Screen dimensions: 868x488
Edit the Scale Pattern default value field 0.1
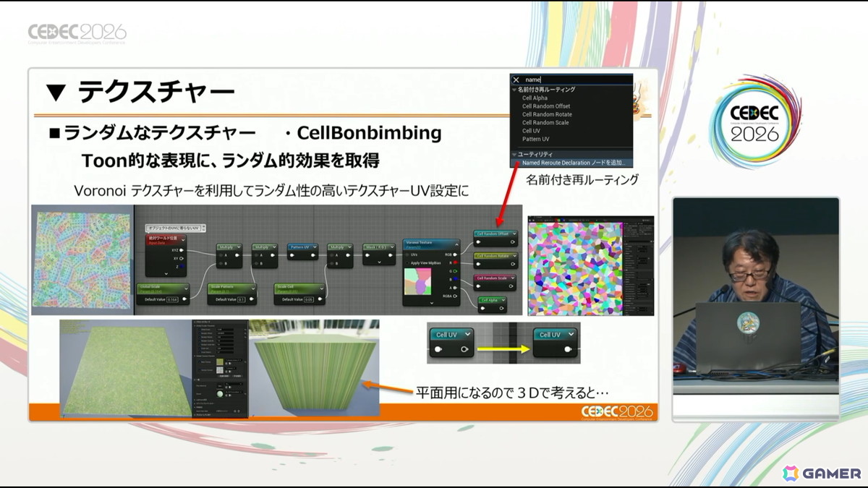[x=241, y=299]
